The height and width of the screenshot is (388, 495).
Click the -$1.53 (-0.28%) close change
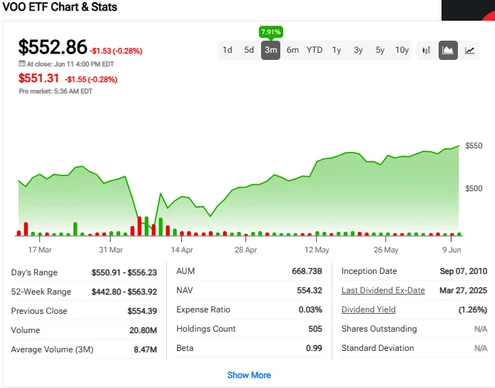[x=116, y=51]
